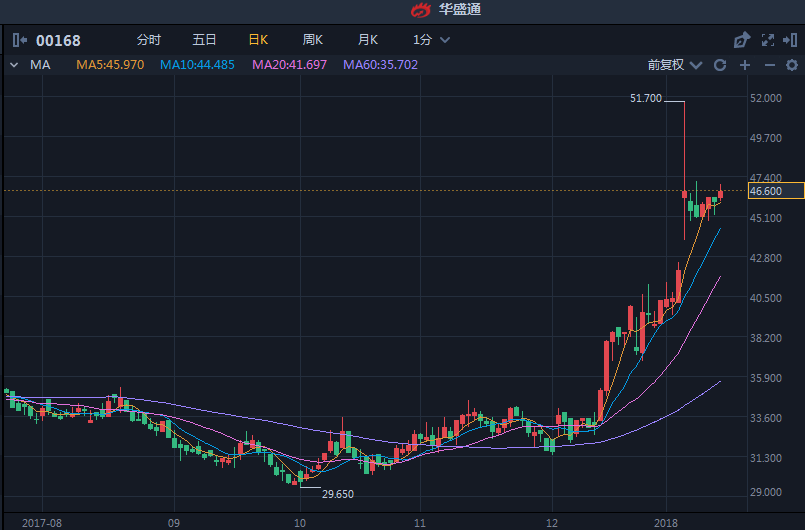Select the 月K monthly candlestick tab
805x530 pixels.
pos(368,40)
